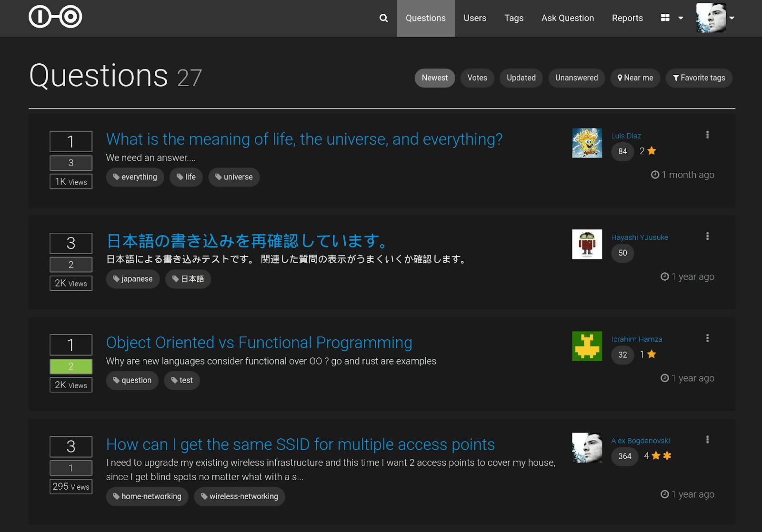This screenshot has height=532, width=762.
Task: Sort questions by Newest
Action: pos(435,78)
